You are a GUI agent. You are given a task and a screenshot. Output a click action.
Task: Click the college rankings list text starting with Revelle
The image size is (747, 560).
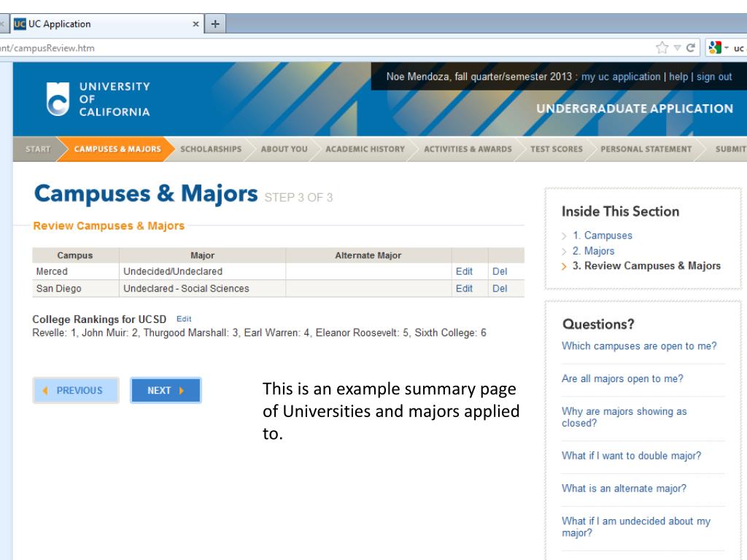pyautogui.click(x=259, y=332)
